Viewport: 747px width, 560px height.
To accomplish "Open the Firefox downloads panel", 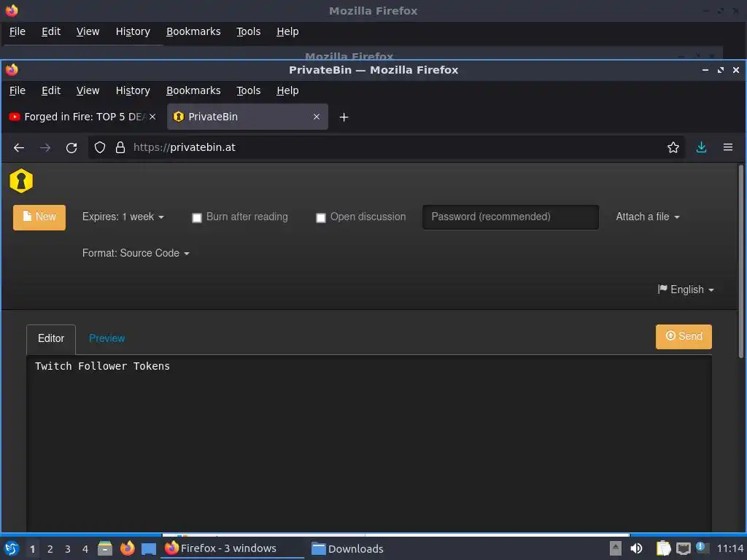I will coord(701,147).
